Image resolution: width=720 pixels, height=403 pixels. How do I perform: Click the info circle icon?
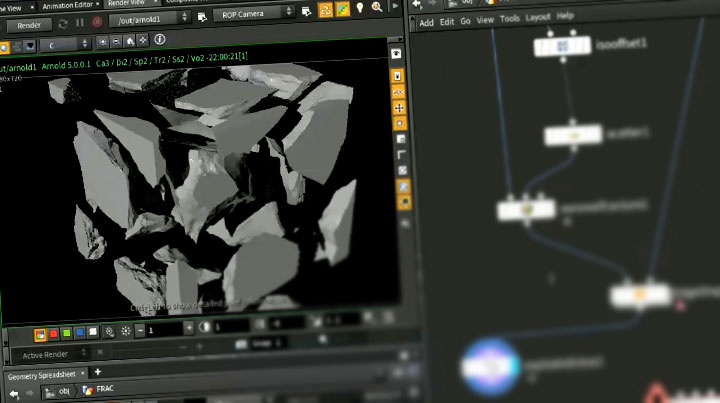click(x=160, y=39)
